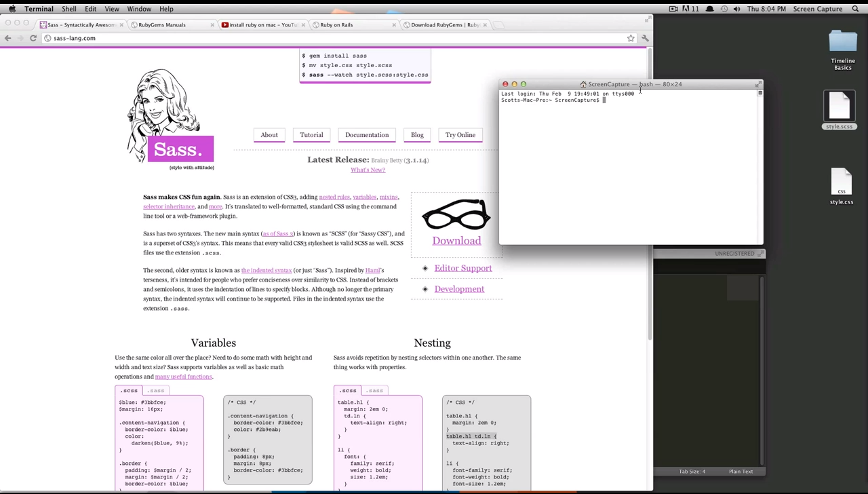The width and height of the screenshot is (868, 494).
Task: Click the browser back arrow
Action: click(x=7, y=38)
